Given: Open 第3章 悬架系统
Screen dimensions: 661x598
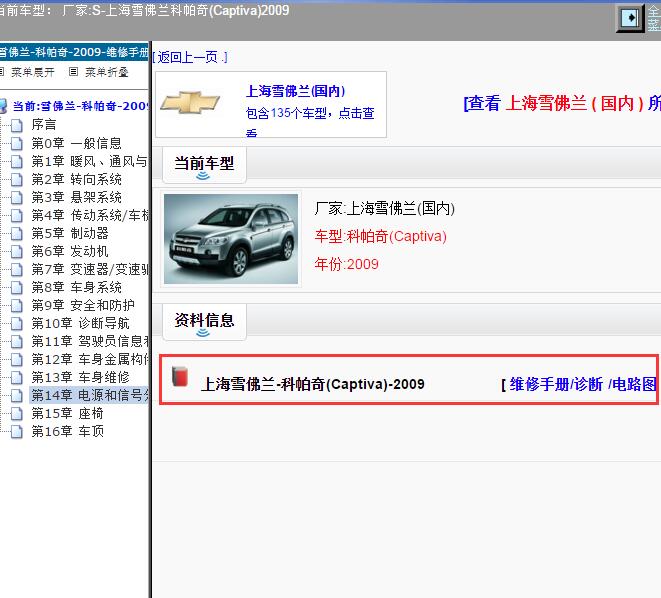Looking at the screenshot, I should click(76, 197).
